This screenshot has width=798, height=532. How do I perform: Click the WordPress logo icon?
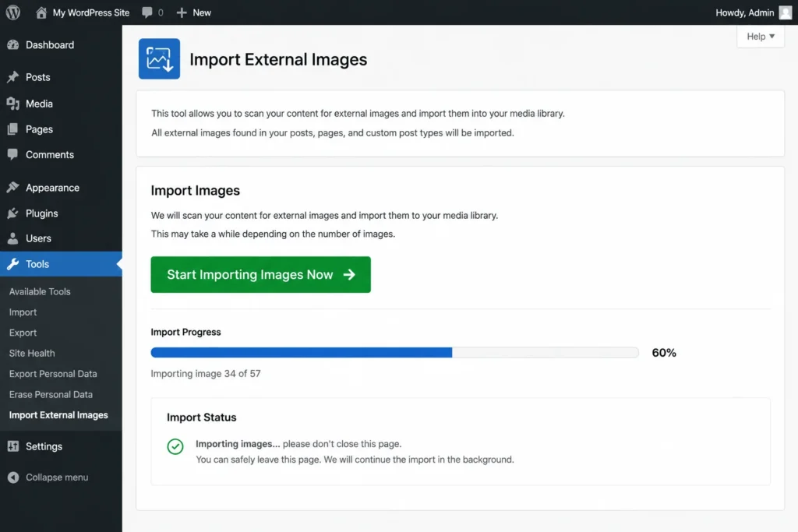point(13,12)
